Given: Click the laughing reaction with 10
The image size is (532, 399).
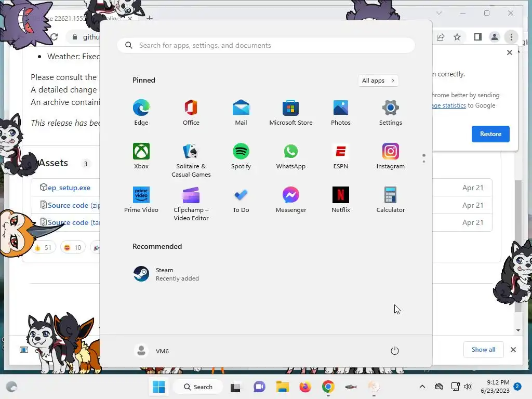Looking at the screenshot, I should 73,248.
